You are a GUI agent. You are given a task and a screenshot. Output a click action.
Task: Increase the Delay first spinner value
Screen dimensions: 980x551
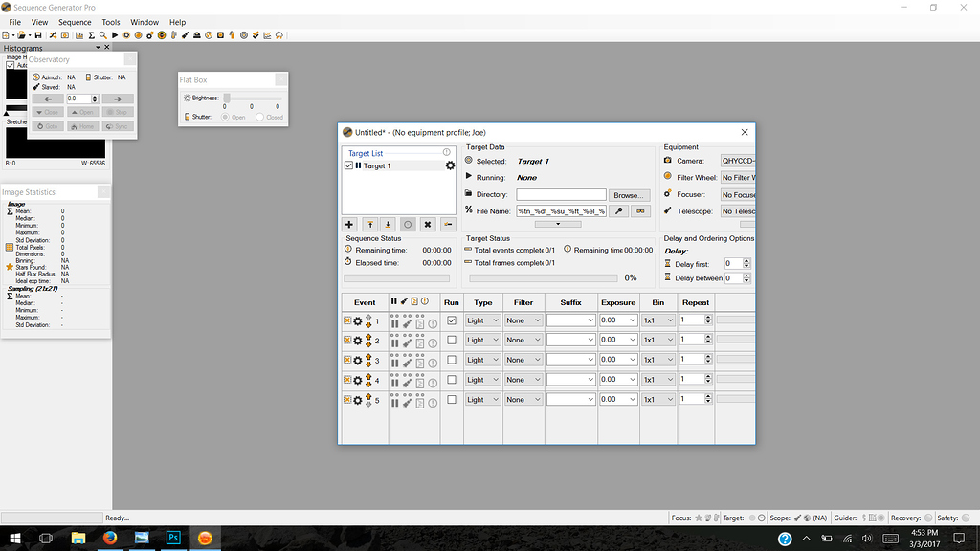pyautogui.click(x=746, y=261)
